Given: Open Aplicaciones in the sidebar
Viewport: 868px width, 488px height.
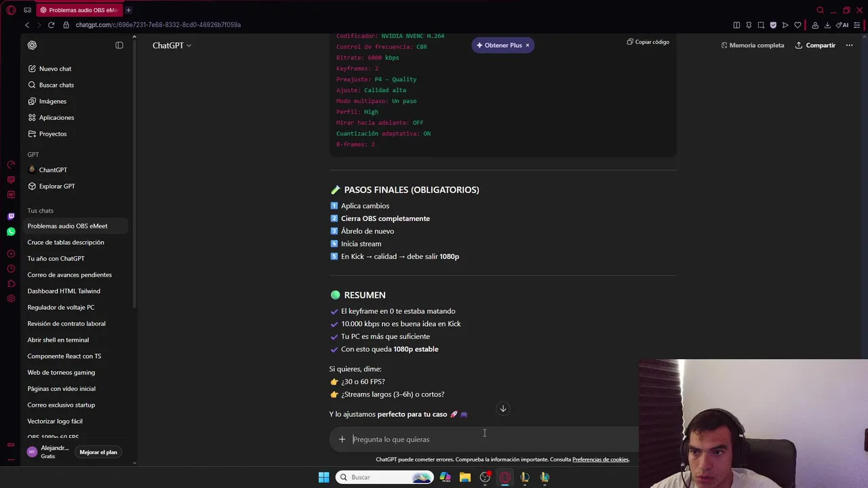Looking at the screenshot, I should (56, 117).
